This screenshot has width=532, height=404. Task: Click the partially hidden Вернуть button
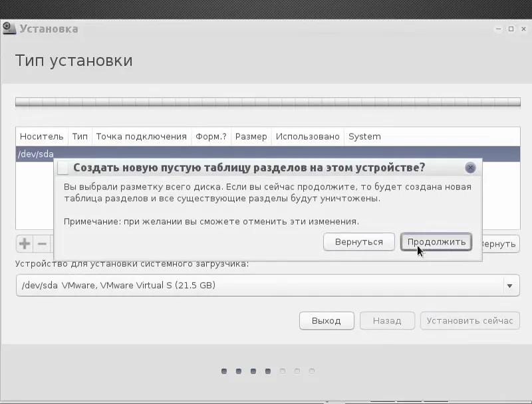pos(501,244)
